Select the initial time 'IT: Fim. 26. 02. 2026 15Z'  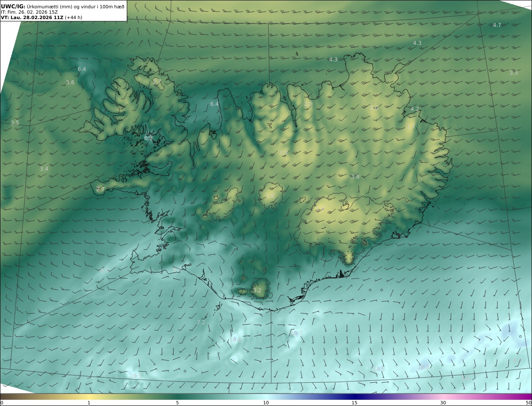click(x=30, y=12)
